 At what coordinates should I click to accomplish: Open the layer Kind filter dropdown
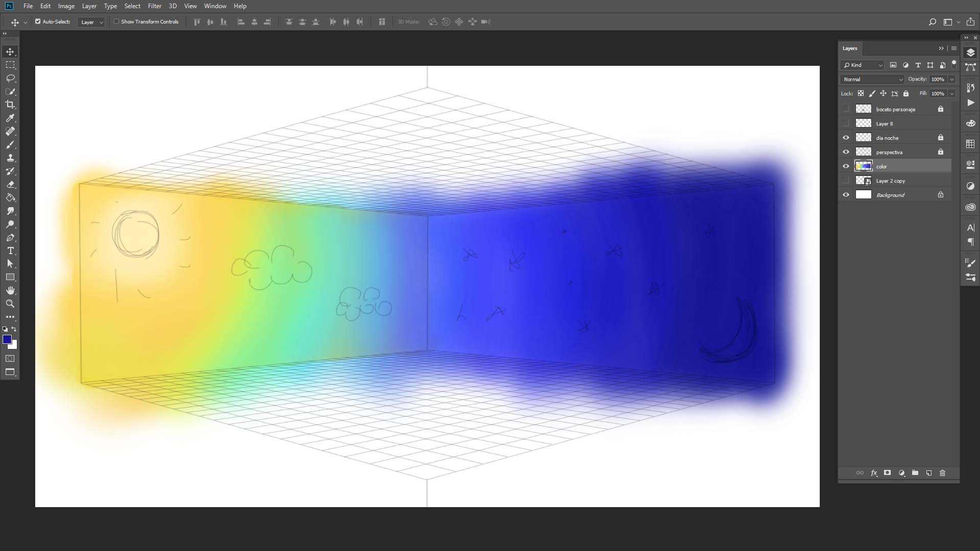(863, 65)
